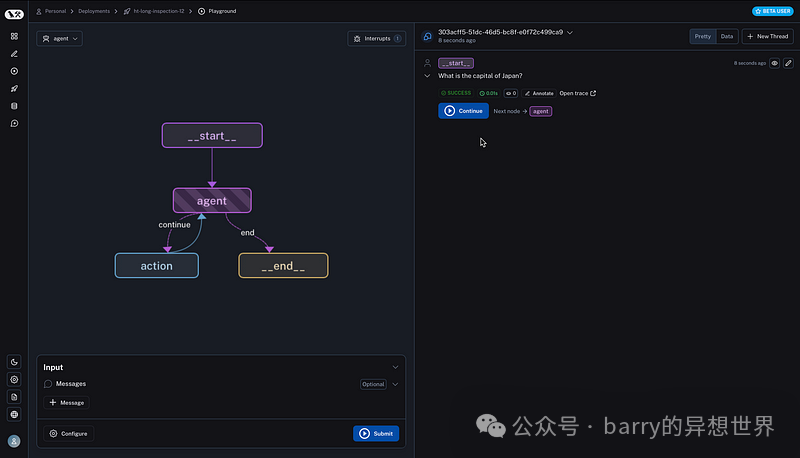Select the action node in the graph
Screen dimensions: 800x458
tap(157, 266)
